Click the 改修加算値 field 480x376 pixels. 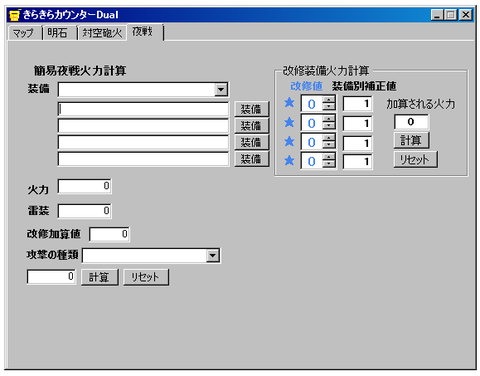(x=109, y=234)
